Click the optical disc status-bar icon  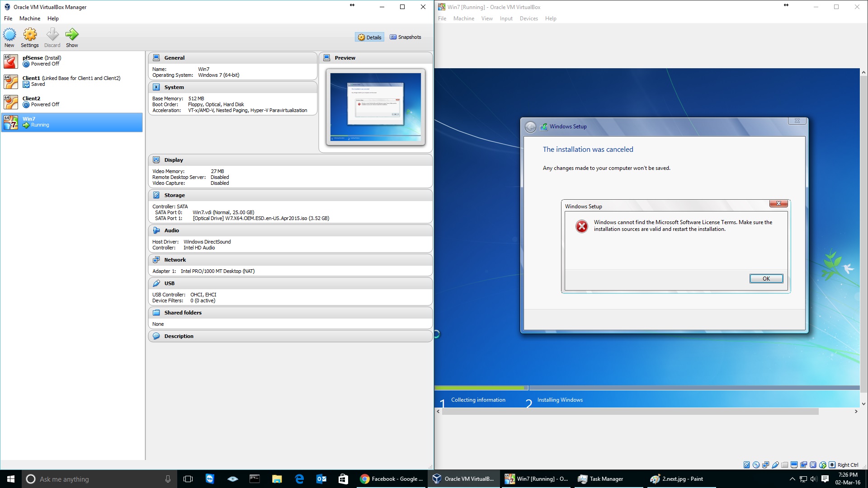click(756, 465)
